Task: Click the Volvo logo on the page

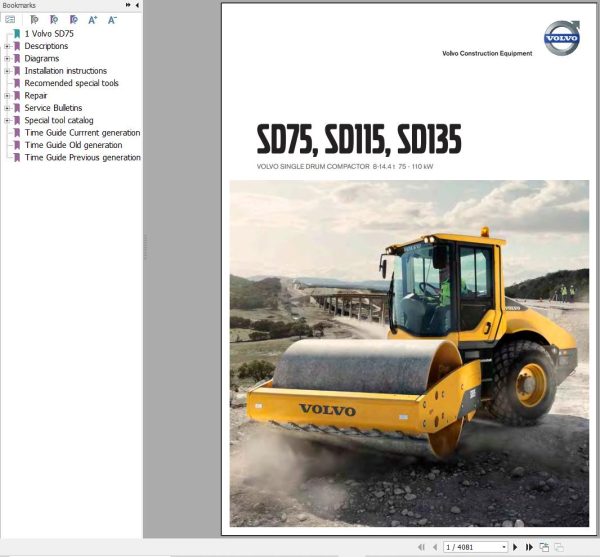Action: [562, 38]
